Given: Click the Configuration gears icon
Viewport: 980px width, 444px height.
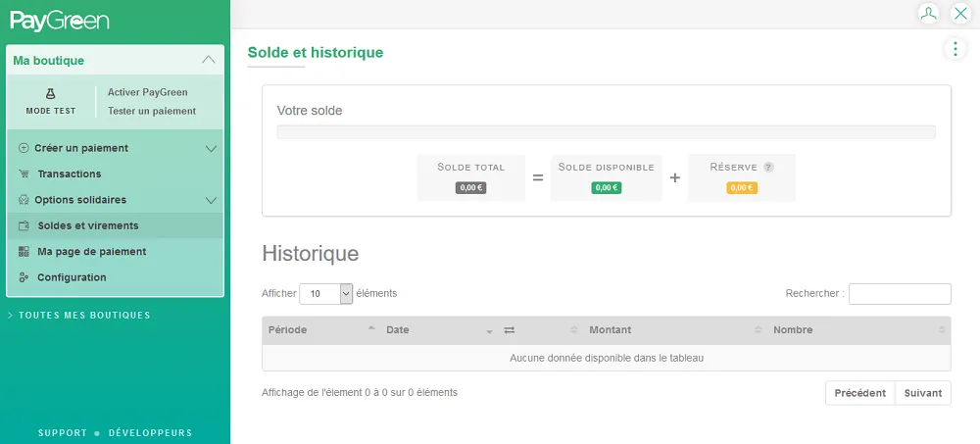Looking at the screenshot, I should (24, 277).
